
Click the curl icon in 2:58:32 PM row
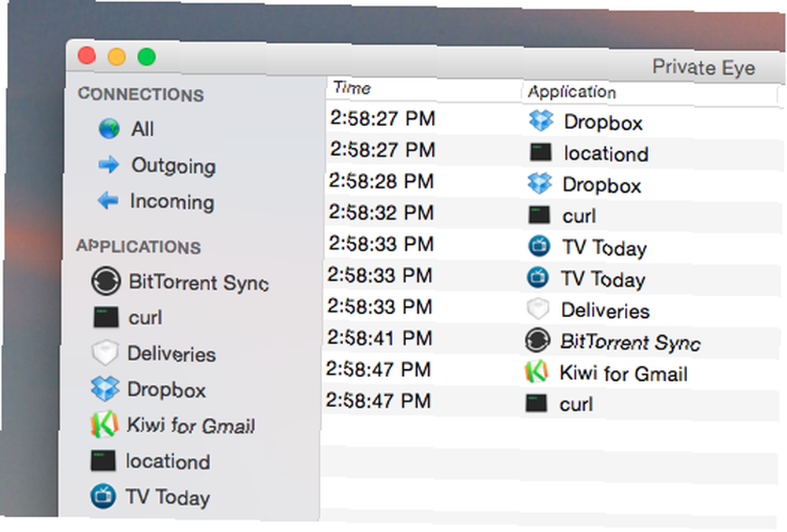tap(539, 215)
